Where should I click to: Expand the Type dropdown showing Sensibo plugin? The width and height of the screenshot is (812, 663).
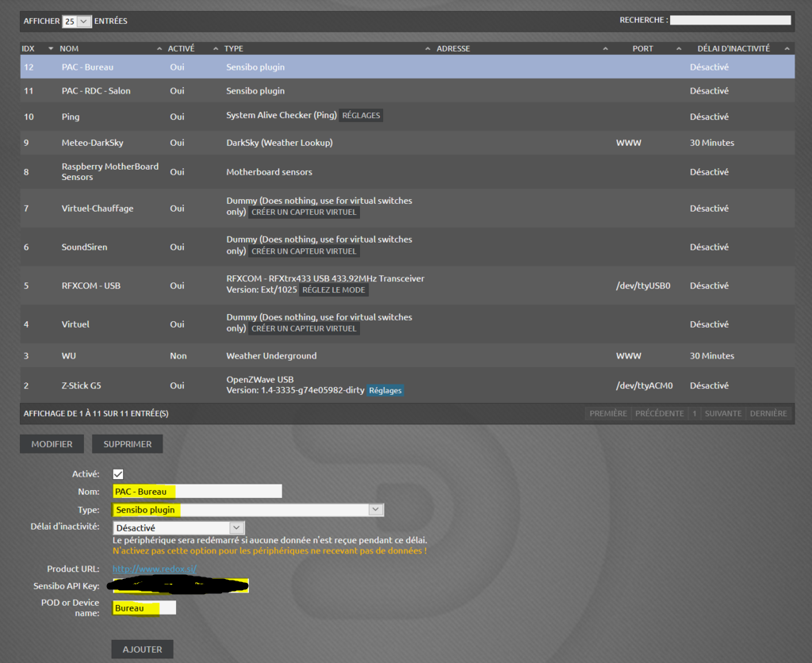pos(376,510)
